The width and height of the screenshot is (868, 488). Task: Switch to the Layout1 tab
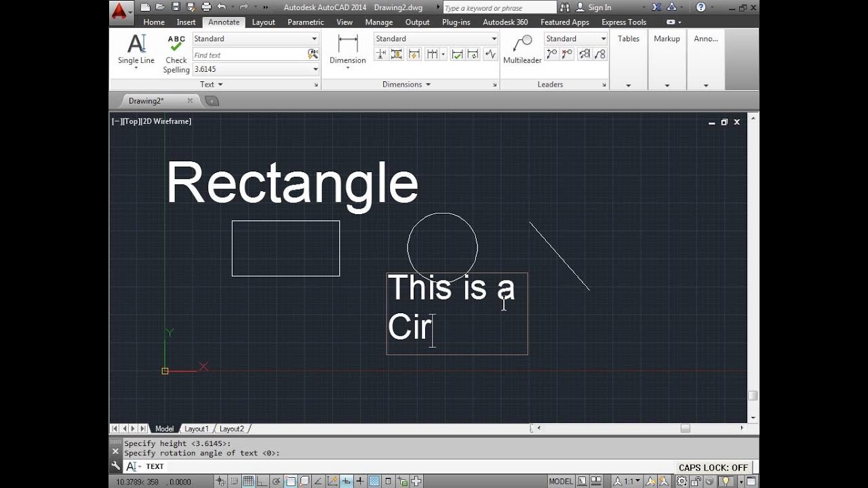click(197, 428)
